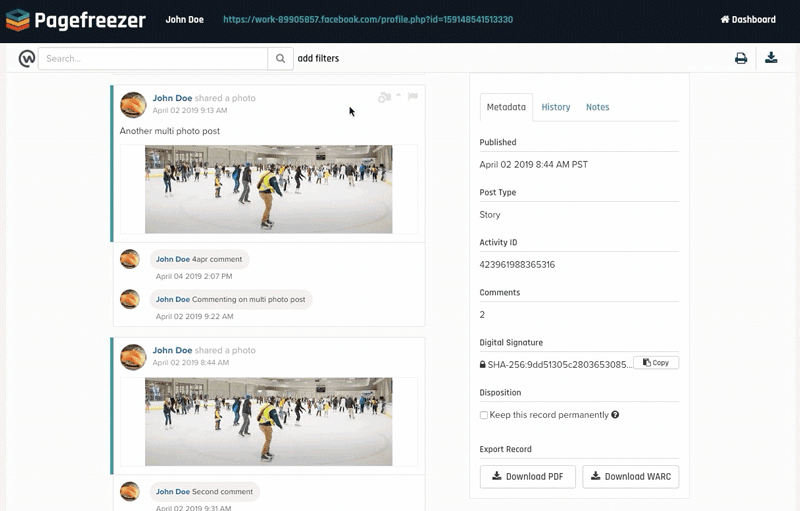The width and height of the screenshot is (800, 511).
Task: Click help icon next to Keep permanently
Action: [615, 415]
